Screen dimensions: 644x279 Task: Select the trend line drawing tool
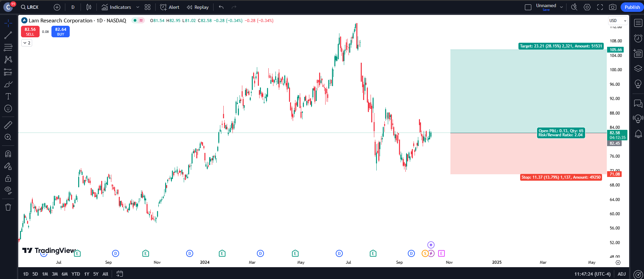point(8,35)
